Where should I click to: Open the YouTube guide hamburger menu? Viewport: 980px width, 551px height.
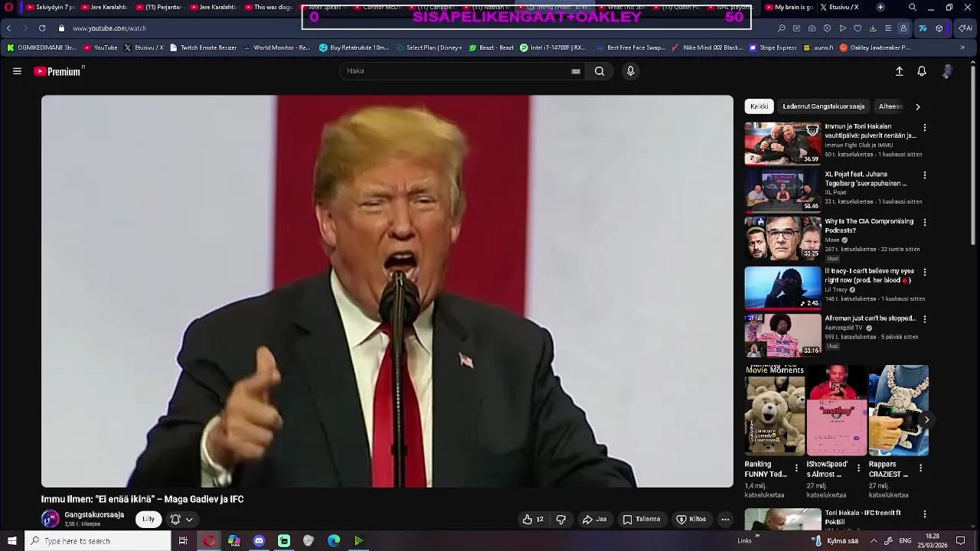pos(17,71)
